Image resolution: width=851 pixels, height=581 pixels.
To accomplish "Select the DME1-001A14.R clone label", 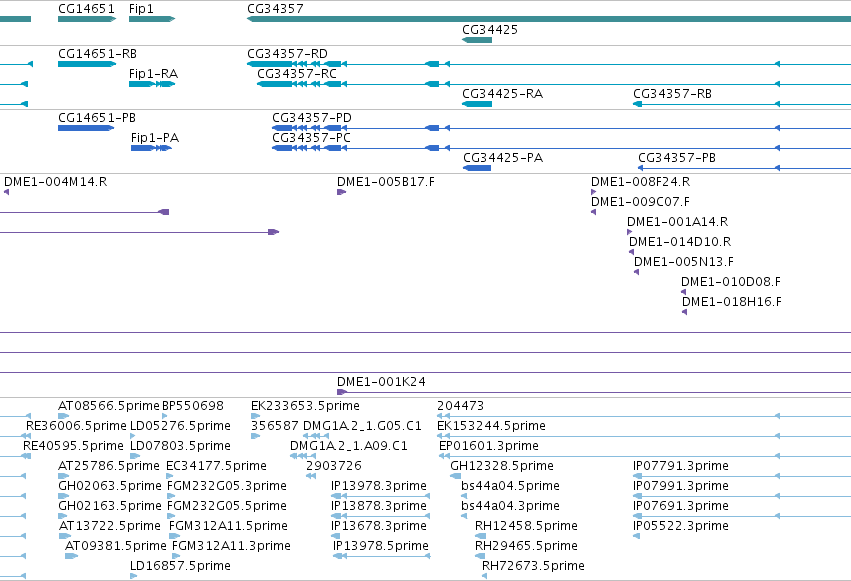I will point(677,222).
